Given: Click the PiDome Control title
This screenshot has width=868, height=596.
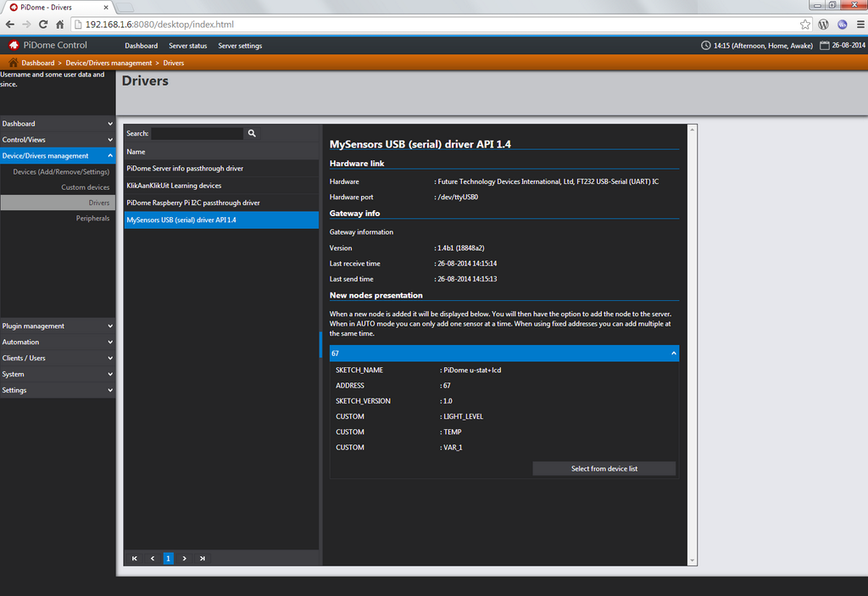Looking at the screenshot, I should [55, 46].
